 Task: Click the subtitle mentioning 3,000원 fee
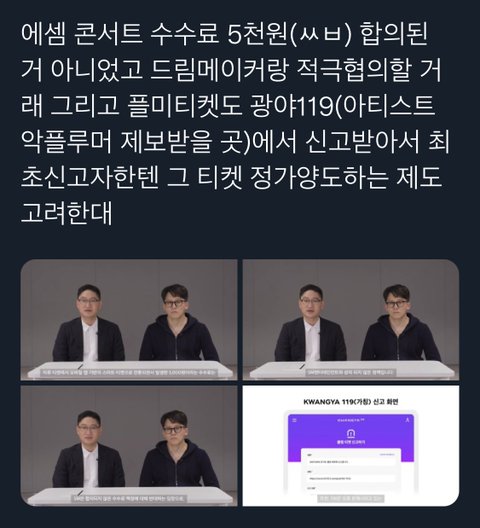[129, 372]
